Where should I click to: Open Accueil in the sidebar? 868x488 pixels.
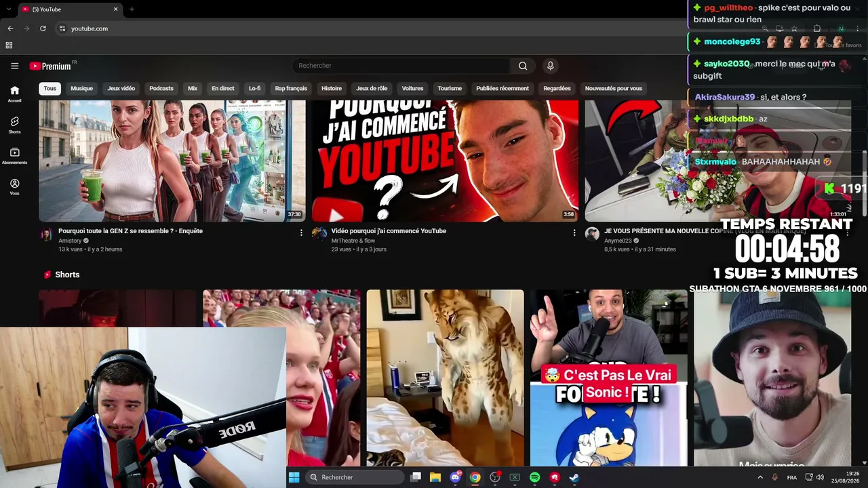coord(14,94)
